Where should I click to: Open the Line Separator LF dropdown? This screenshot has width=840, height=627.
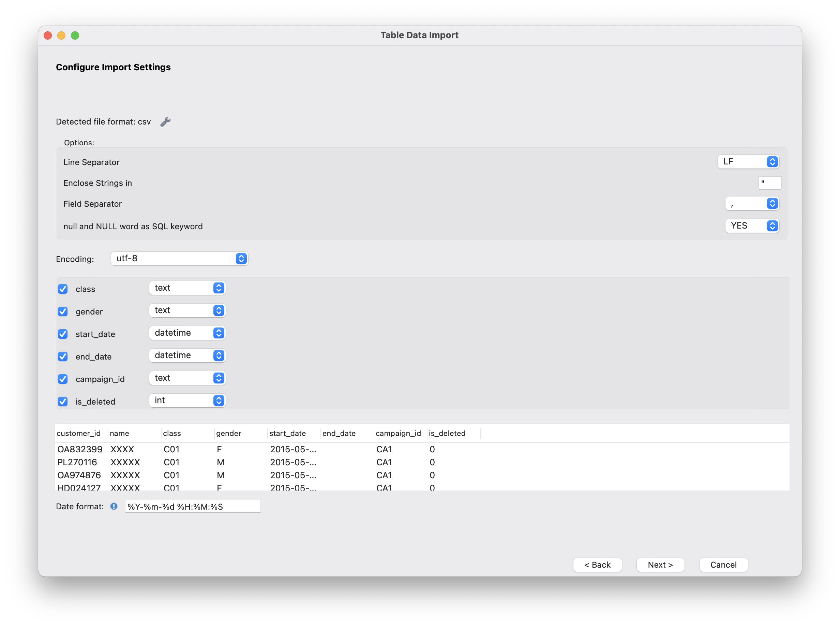[748, 162]
